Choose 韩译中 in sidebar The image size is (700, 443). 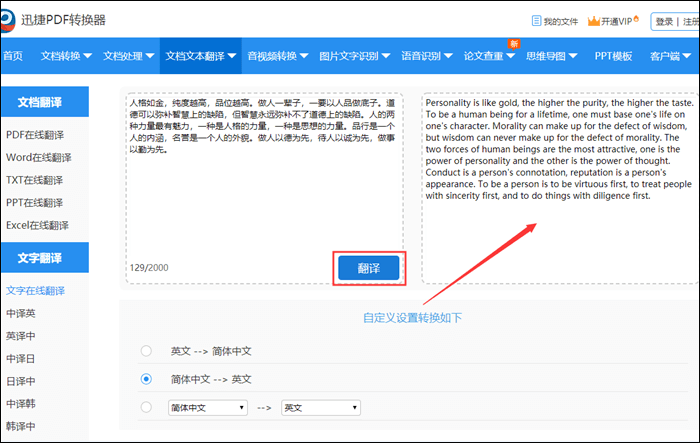21,426
